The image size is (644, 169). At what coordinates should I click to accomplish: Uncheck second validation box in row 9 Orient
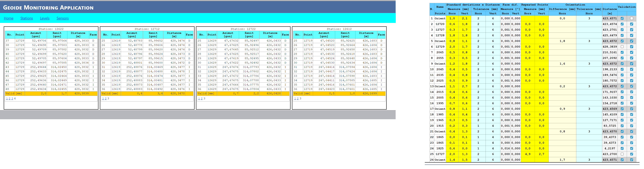point(632,64)
